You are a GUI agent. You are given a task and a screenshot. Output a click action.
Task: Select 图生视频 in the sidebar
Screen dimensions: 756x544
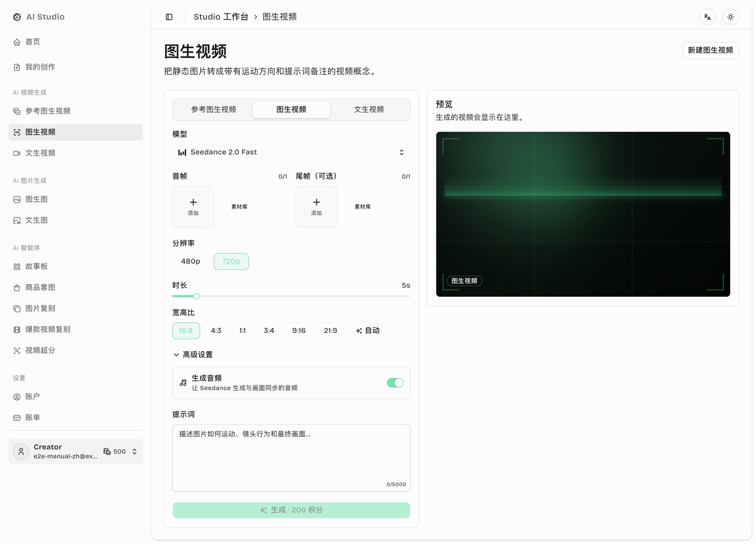pos(76,132)
